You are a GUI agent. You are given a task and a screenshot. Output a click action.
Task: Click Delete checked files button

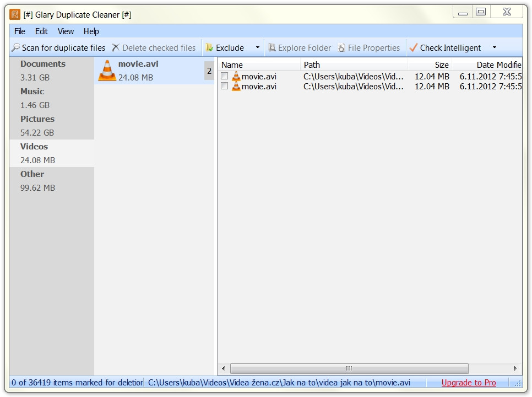(x=154, y=47)
